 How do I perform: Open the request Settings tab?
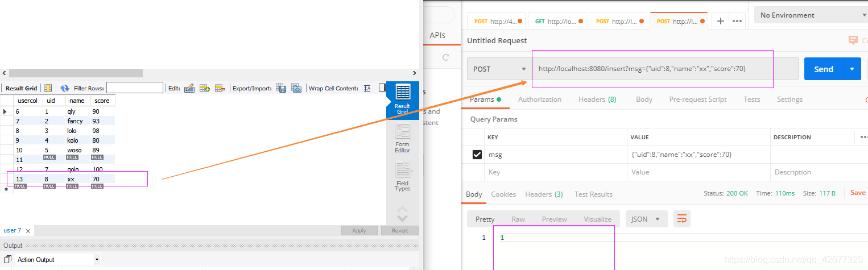coord(790,99)
